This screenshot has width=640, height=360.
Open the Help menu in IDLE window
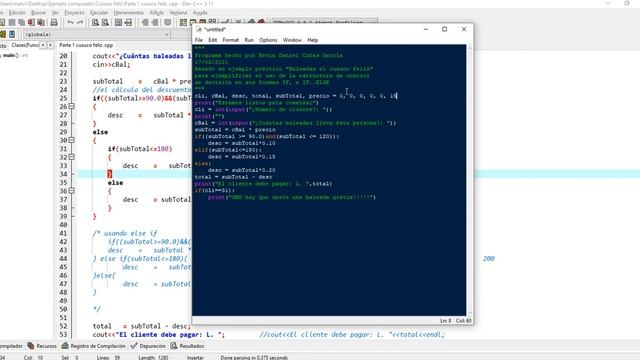[x=313, y=40]
